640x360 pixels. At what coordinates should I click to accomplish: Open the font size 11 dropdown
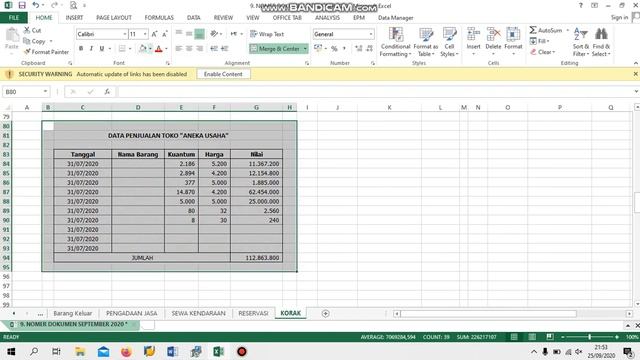click(145, 34)
